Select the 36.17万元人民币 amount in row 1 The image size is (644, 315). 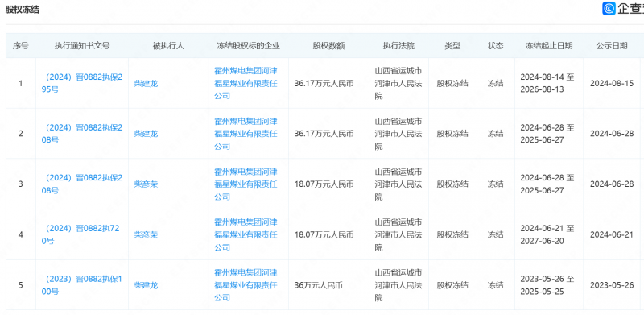coord(324,84)
